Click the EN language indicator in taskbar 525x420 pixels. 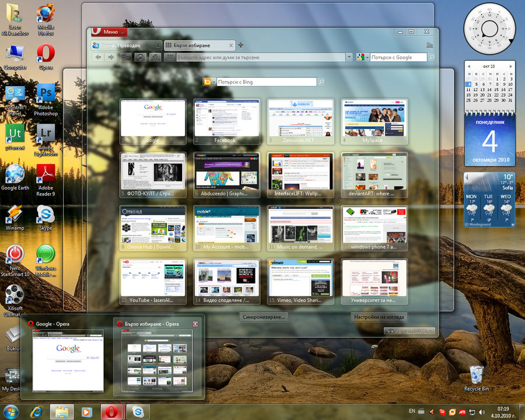pos(412,411)
